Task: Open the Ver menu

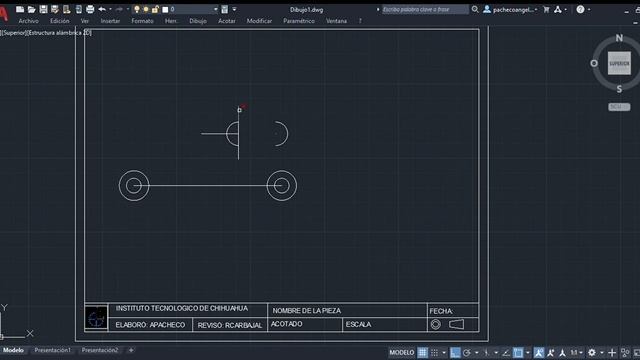Action: click(x=84, y=21)
